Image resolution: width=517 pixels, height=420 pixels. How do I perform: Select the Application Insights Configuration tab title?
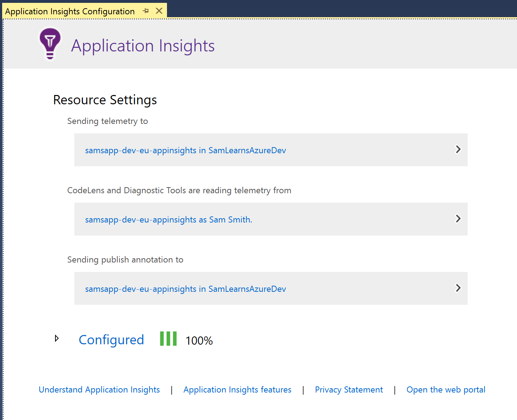click(x=70, y=11)
